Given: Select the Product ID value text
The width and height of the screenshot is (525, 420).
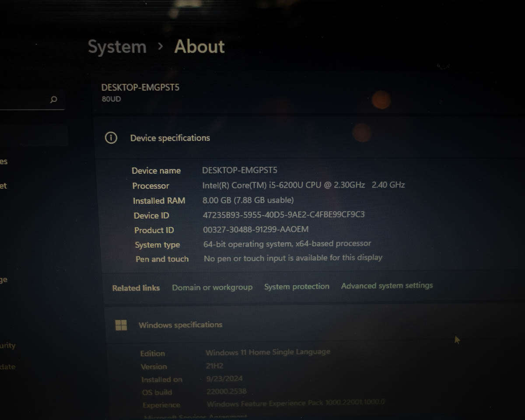Looking at the screenshot, I should (x=256, y=229).
